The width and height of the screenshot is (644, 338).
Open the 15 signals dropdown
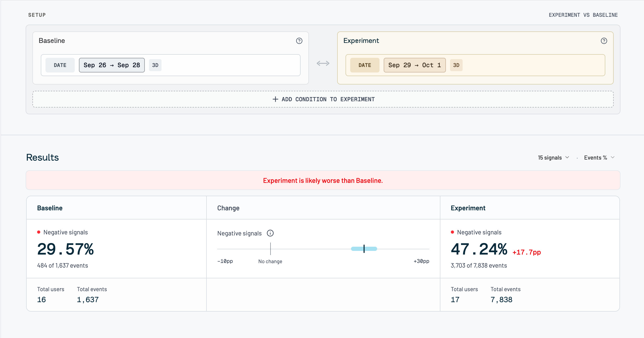point(553,157)
